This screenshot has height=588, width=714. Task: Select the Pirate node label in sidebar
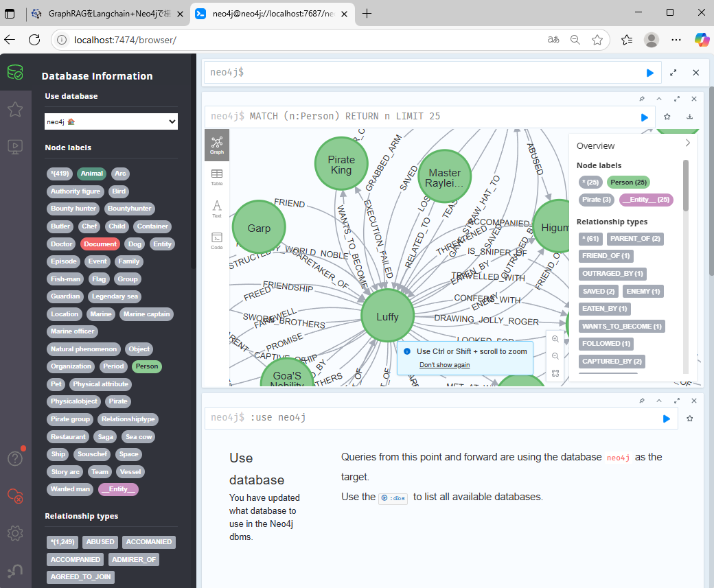[x=118, y=401]
